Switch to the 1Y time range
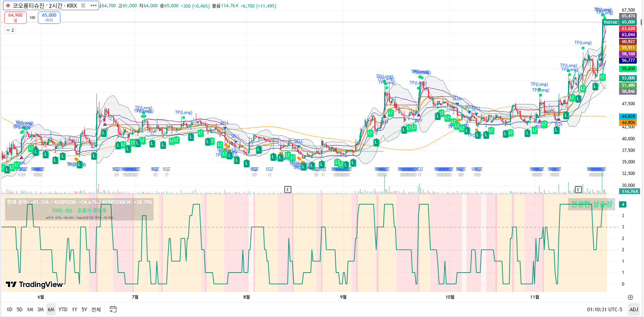The height and width of the screenshot is (317, 644). point(74,309)
